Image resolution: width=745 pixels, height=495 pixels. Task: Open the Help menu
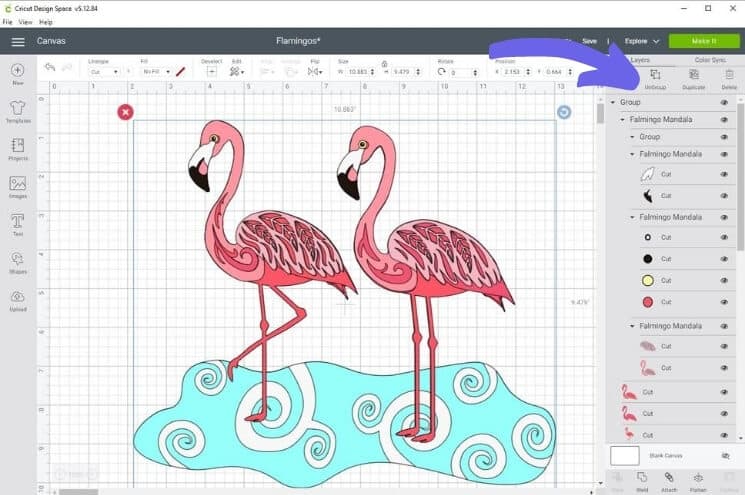click(46, 22)
